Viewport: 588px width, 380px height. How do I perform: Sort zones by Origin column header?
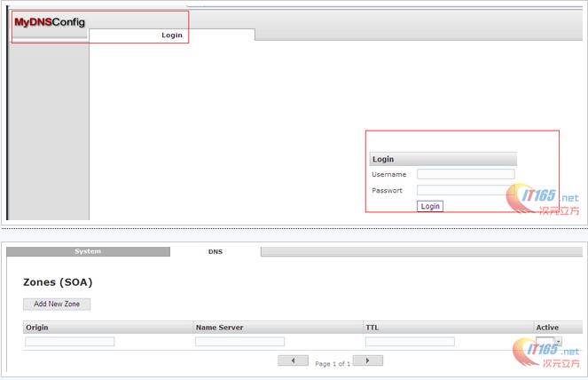coord(37,328)
